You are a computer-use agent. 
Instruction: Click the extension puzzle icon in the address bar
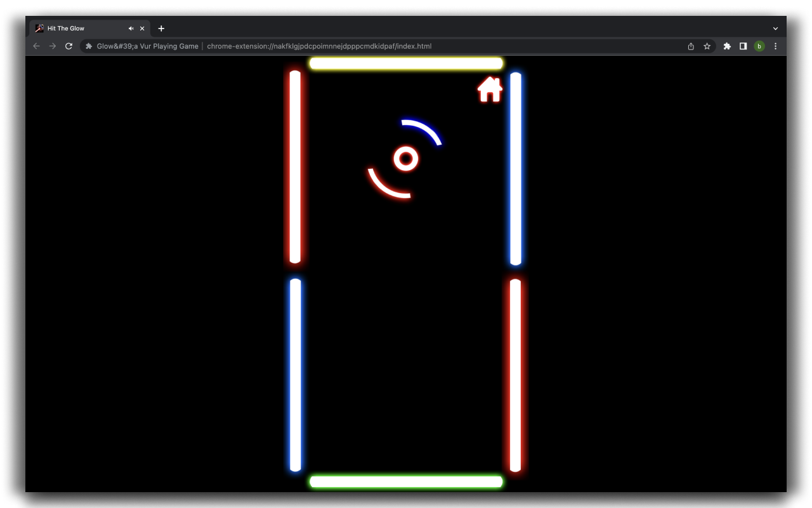coord(89,46)
